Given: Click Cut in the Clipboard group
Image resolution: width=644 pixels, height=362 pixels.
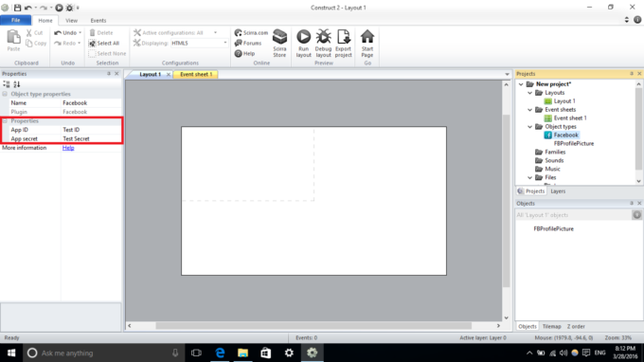Looking at the screenshot, I should [x=34, y=32].
